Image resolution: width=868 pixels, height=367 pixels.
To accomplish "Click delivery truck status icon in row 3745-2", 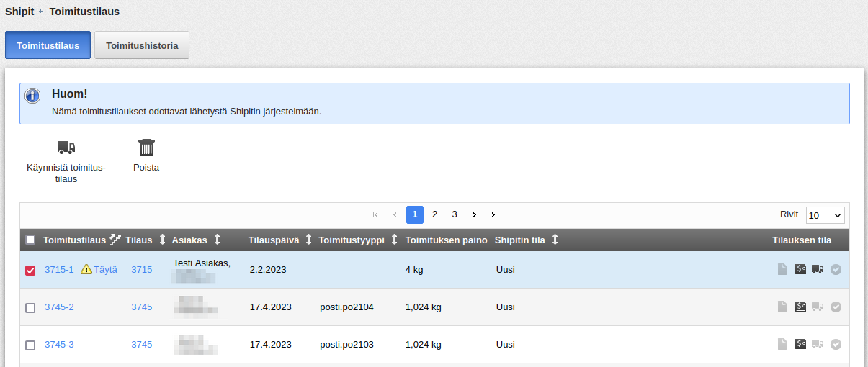I will point(818,307).
